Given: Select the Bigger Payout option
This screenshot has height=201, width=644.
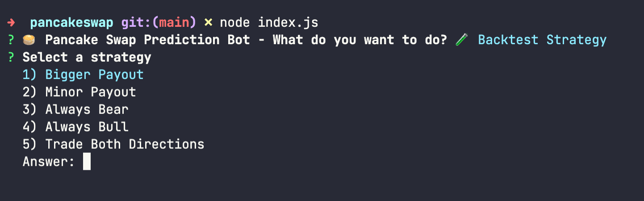Looking at the screenshot, I should point(83,75).
